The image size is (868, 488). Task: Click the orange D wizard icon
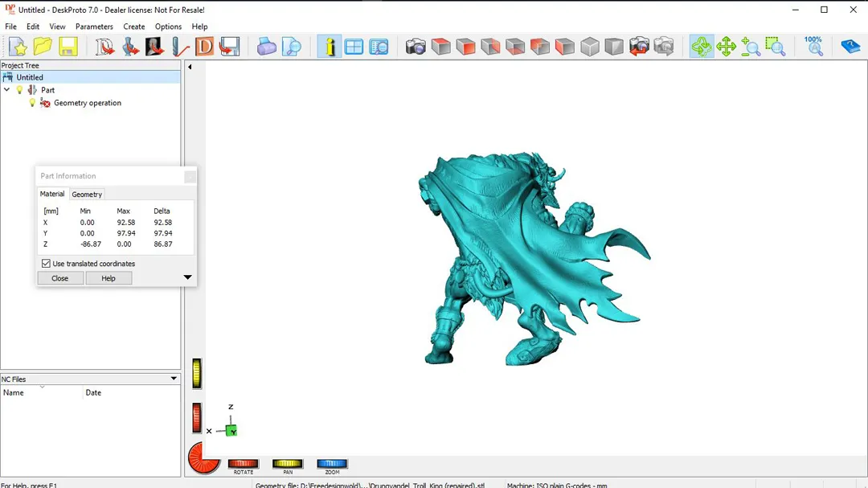point(204,47)
